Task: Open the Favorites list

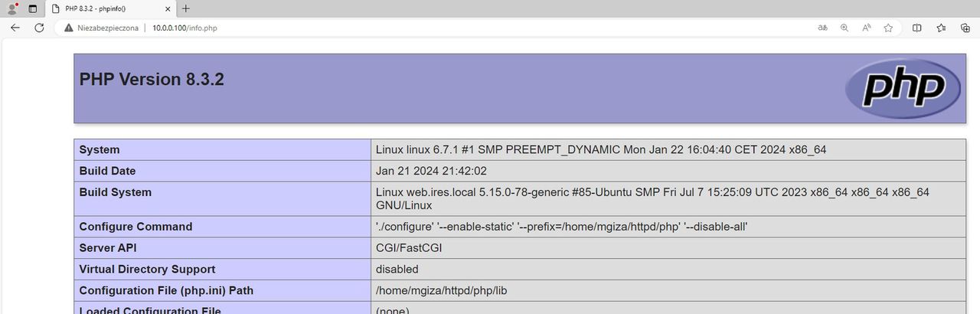Action: click(x=941, y=28)
